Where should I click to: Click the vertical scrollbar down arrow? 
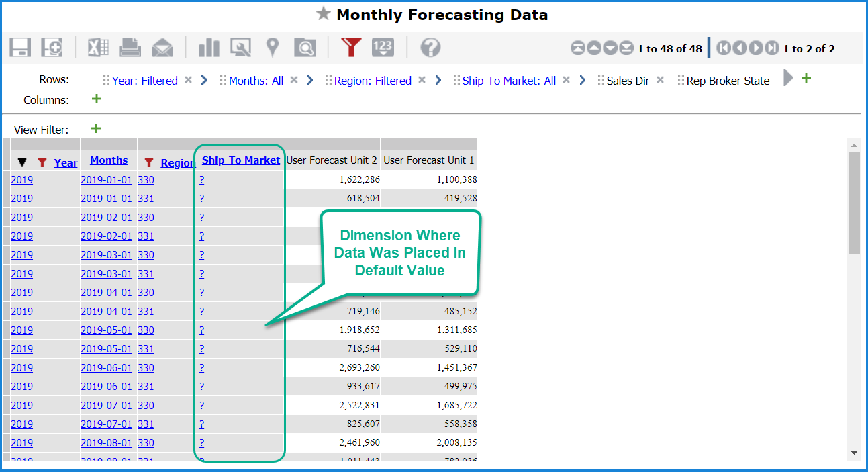[x=854, y=453]
